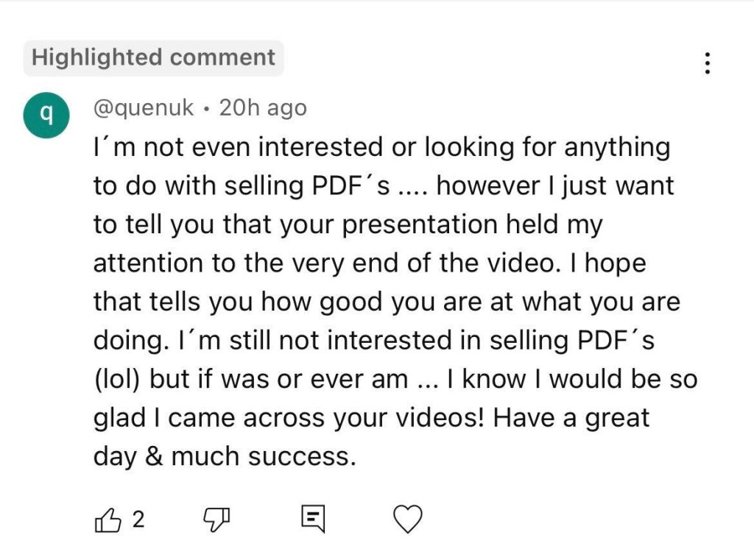Heart the comment from @quenuk

tap(408, 520)
